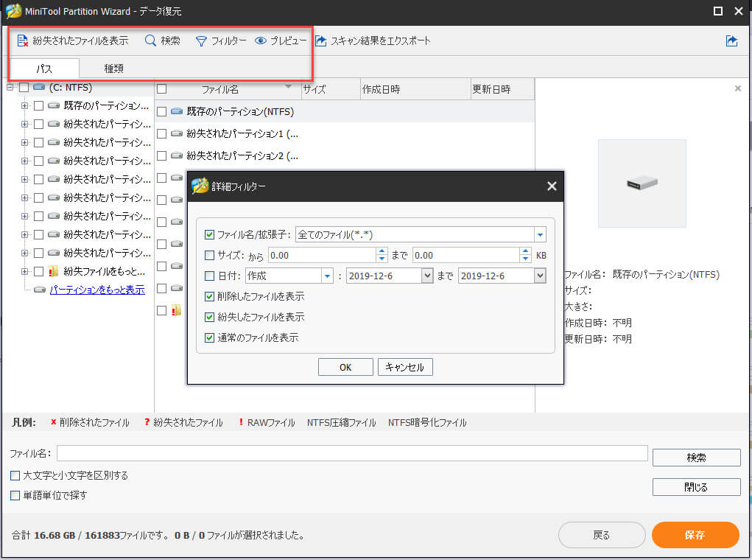Click the 詳細フィルター dialog logo icon
This screenshot has height=560, width=752.
[x=200, y=186]
